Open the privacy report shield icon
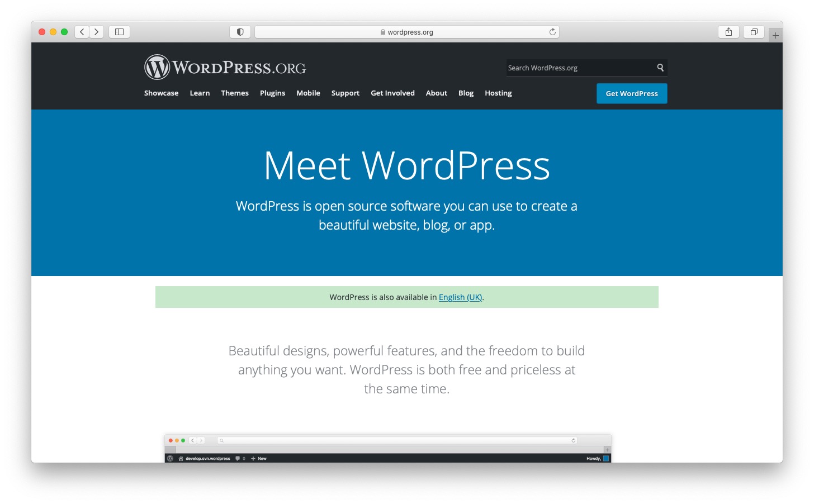The height and width of the screenshot is (504, 814). (240, 32)
